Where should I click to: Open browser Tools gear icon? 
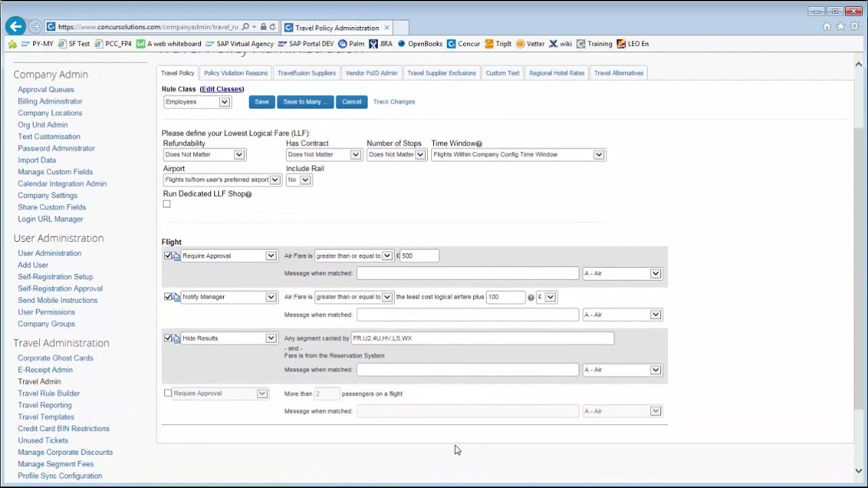coord(854,26)
